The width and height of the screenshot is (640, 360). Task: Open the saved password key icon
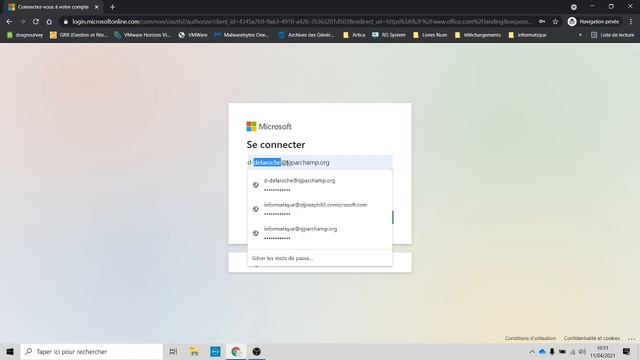tap(542, 22)
